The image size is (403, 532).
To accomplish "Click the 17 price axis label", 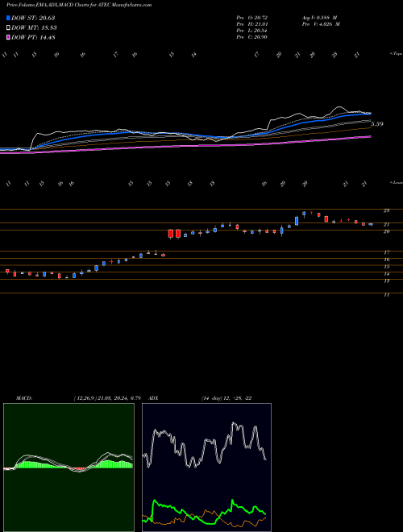I will 386,253.
